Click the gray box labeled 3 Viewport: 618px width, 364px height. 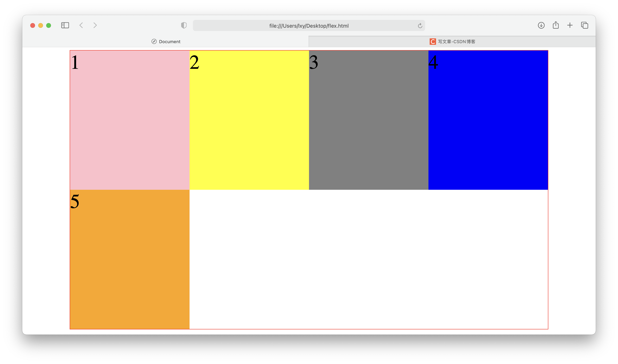pyautogui.click(x=369, y=120)
